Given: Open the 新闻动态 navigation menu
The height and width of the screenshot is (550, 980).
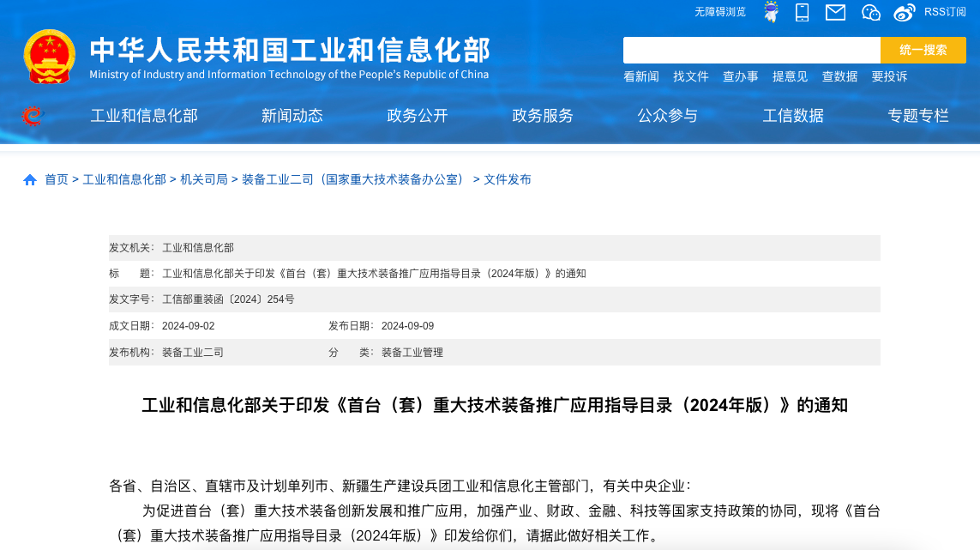Looking at the screenshot, I should pos(292,116).
